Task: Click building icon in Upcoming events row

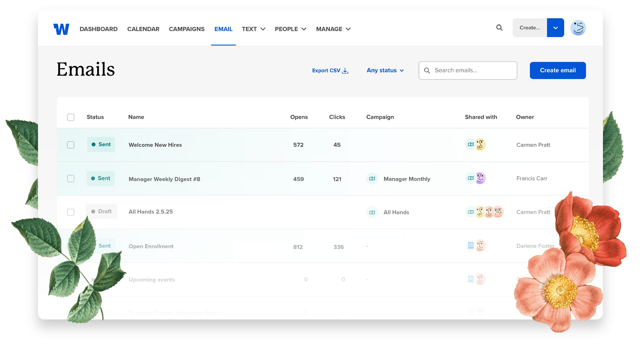Action: (471, 279)
